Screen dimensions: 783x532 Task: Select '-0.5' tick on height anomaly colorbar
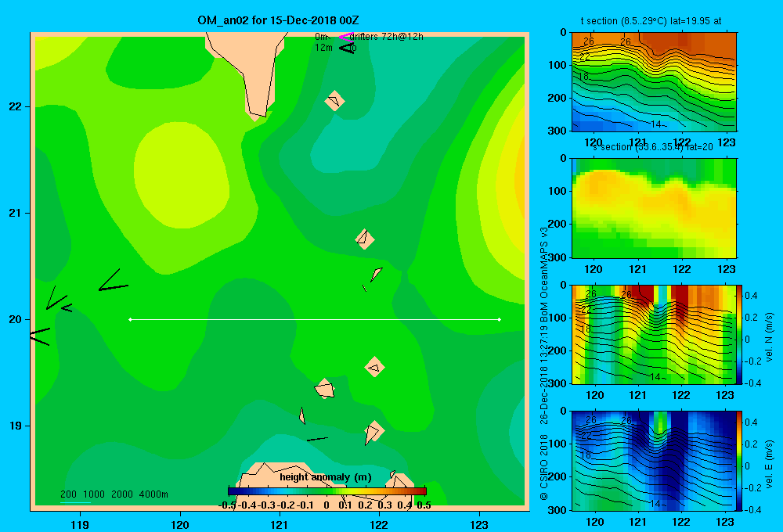point(227,505)
